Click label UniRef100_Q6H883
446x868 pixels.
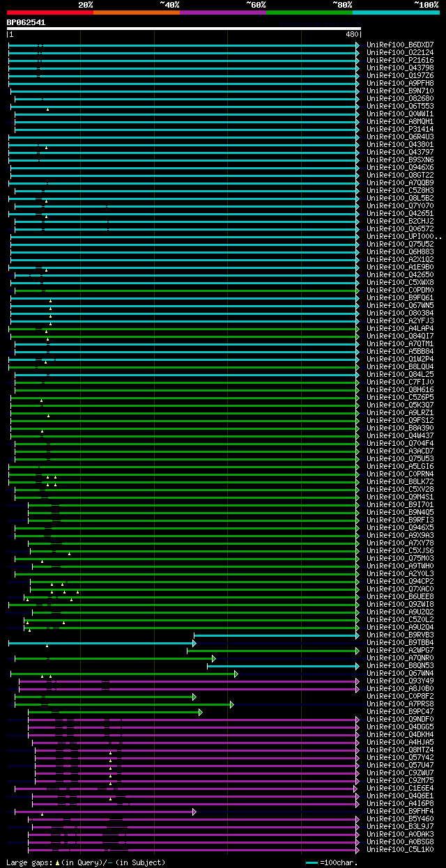401,251
